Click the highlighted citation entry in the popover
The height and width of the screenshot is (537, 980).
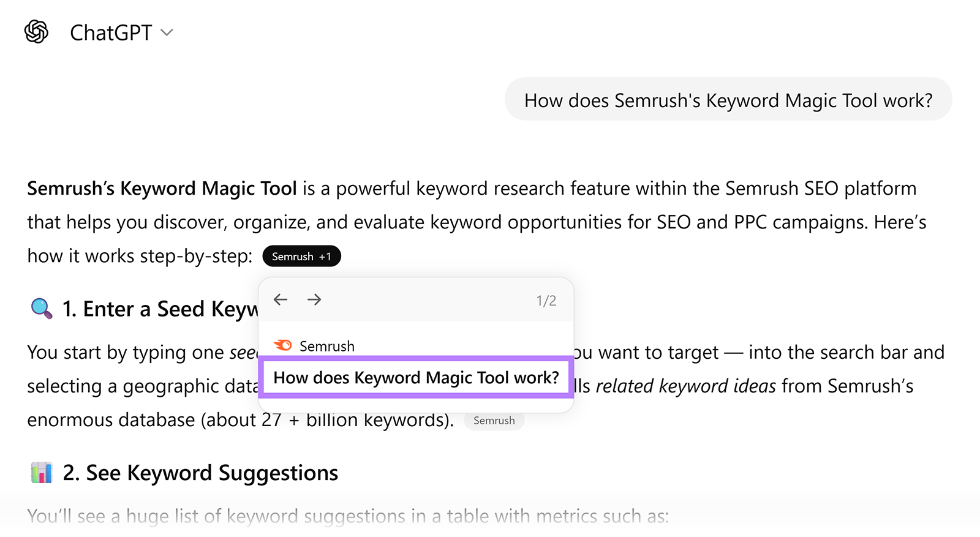tap(416, 377)
